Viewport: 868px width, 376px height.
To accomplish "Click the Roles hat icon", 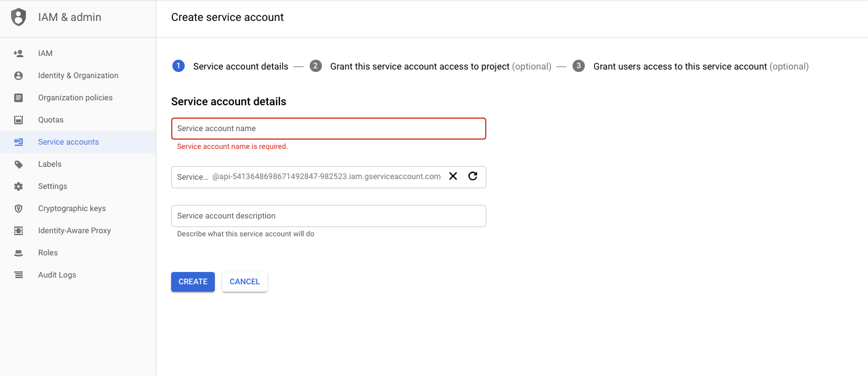I will coord(18,253).
